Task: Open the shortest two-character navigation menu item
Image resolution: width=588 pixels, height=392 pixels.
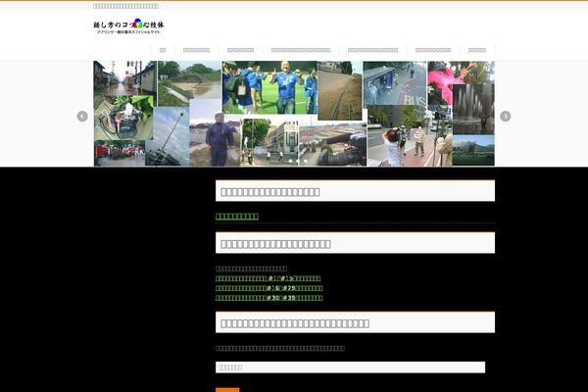Action: (163, 50)
